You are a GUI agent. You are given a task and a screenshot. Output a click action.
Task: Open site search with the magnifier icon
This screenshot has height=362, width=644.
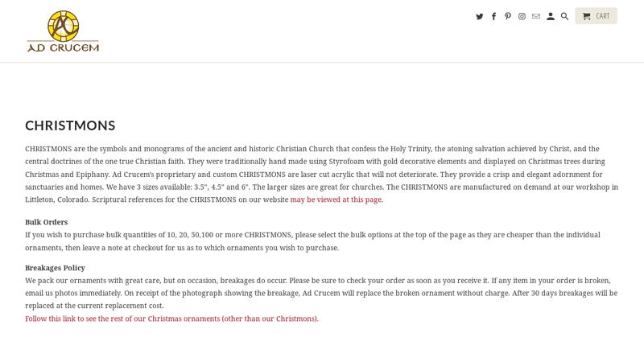[x=565, y=16]
